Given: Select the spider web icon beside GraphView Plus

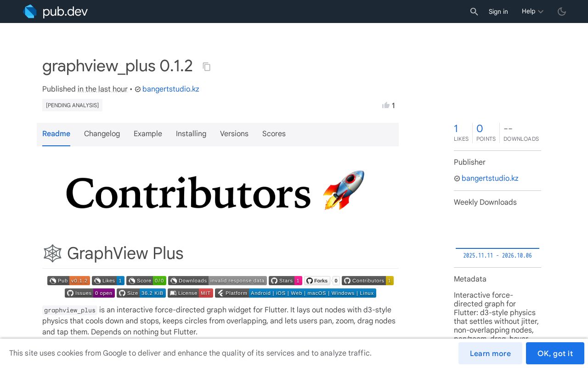Looking at the screenshot, I should click(x=52, y=253).
